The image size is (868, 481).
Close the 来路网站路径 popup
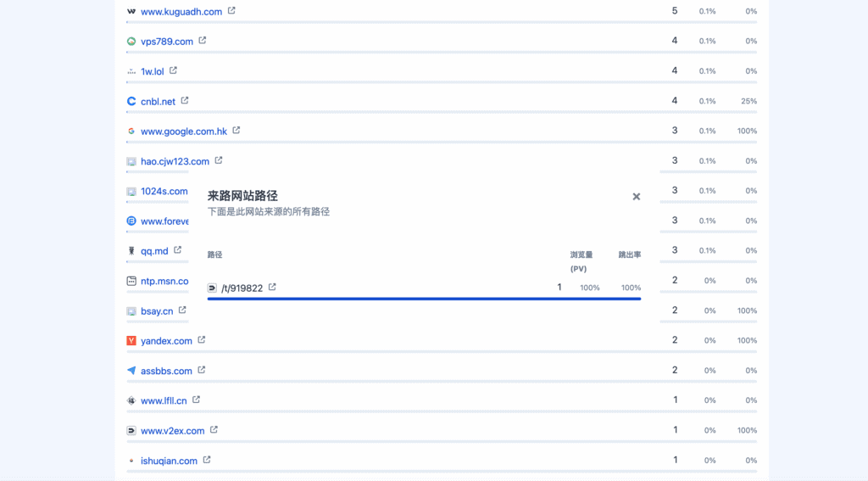click(x=636, y=196)
